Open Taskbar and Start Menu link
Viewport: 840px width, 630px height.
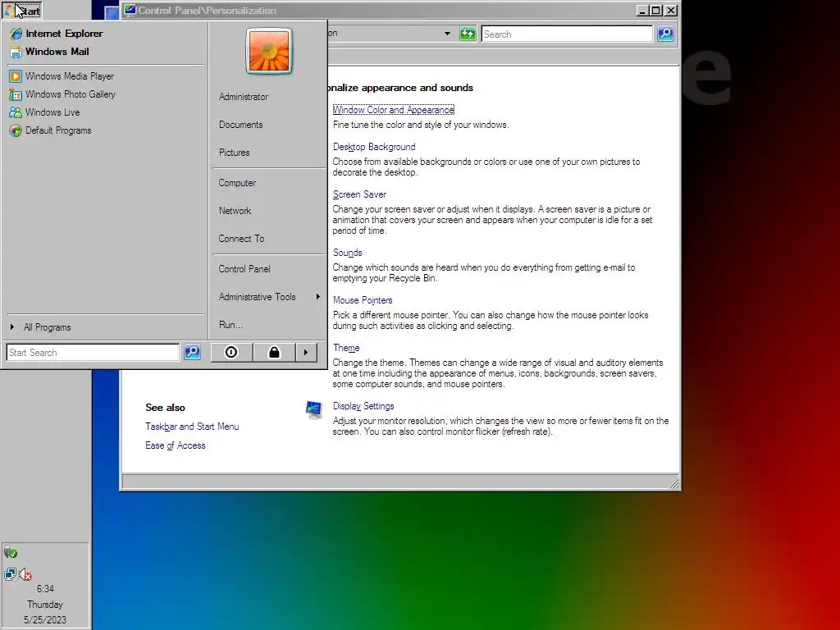tap(192, 427)
